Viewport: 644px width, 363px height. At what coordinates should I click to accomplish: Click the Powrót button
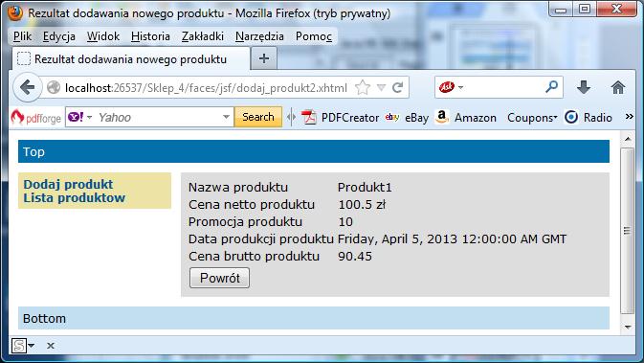[x=219, y=278]
